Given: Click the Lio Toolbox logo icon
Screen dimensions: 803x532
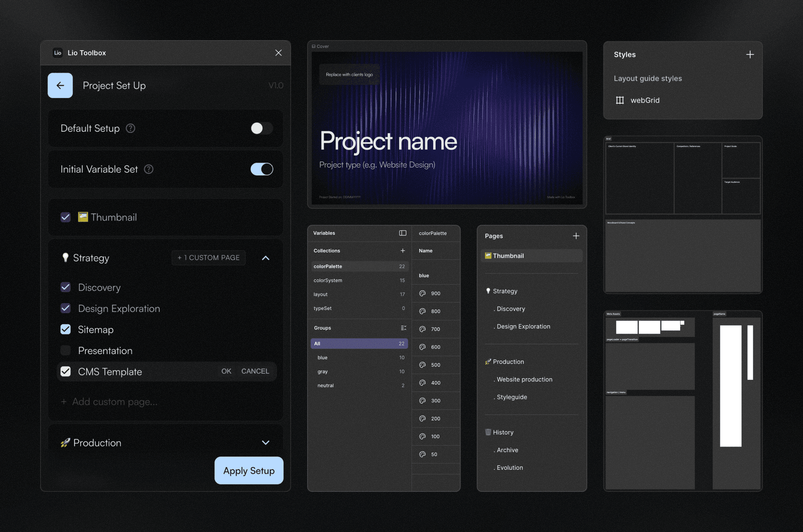Looking at the screenshot, I should click(58, 53).
